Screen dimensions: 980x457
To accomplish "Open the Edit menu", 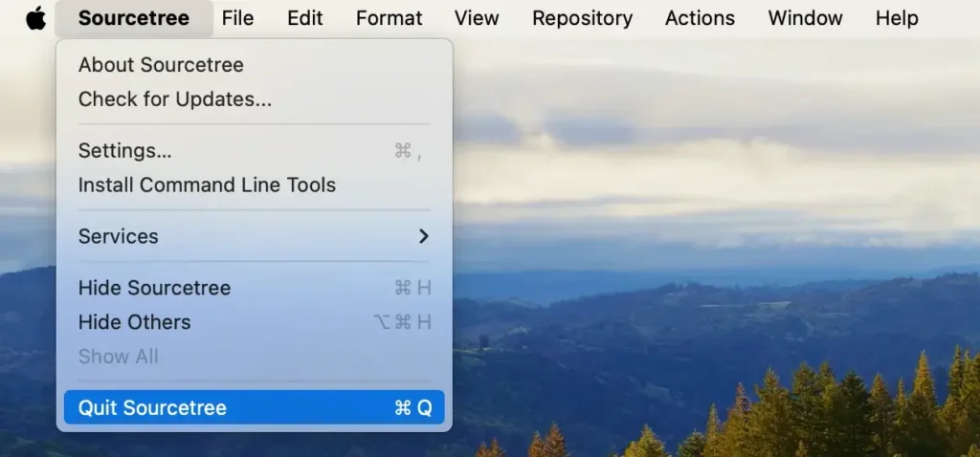I will [305, 18].
